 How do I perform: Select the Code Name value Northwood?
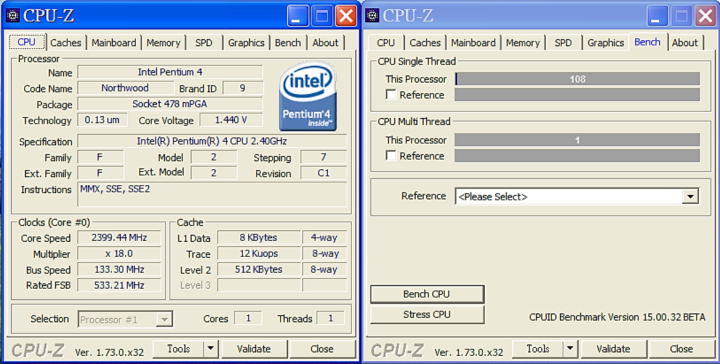[x=125, y=88]
